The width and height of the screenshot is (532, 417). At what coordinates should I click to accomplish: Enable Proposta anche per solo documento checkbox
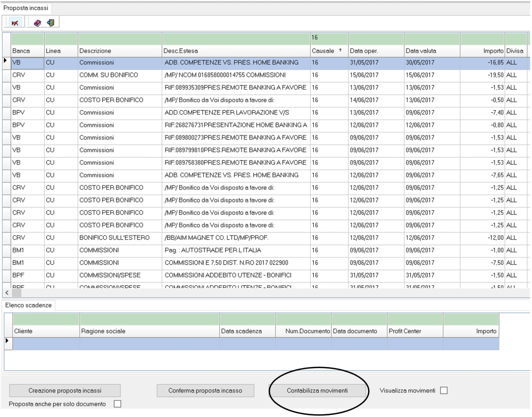pyautogui.click(x=118, y=404)
